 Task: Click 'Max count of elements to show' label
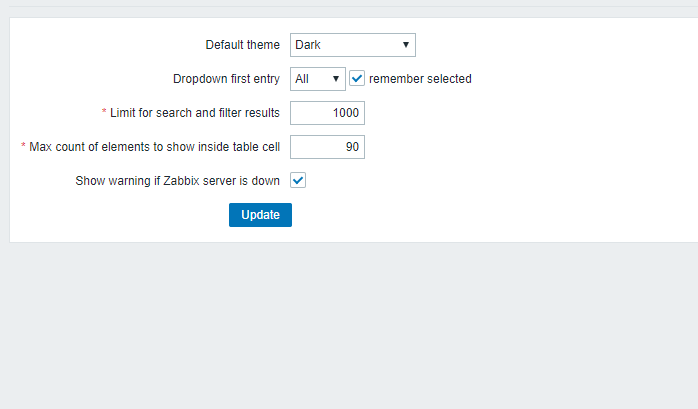pyautogui.click(x=154, y=147)
